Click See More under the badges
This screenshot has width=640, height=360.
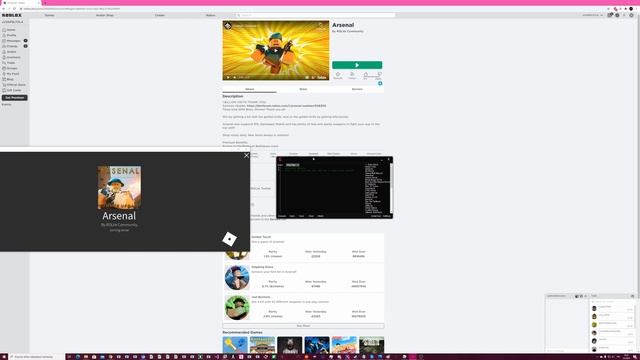click(303, 326)
